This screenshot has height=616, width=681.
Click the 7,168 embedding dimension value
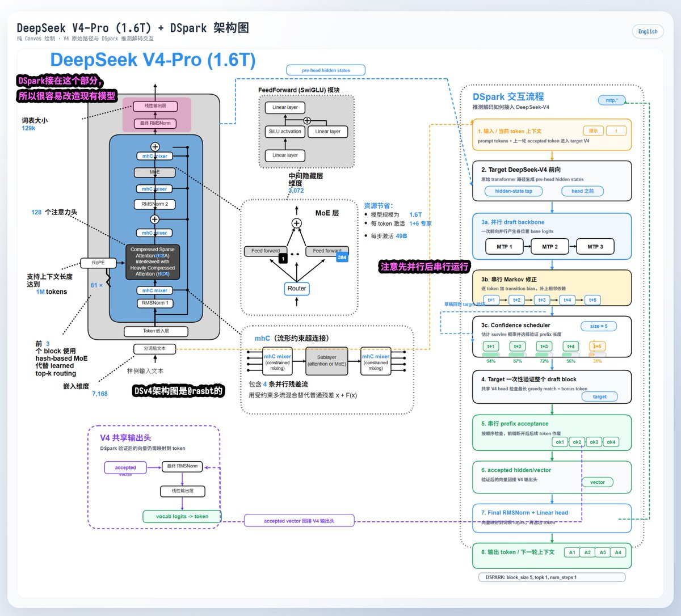point(100,394)
